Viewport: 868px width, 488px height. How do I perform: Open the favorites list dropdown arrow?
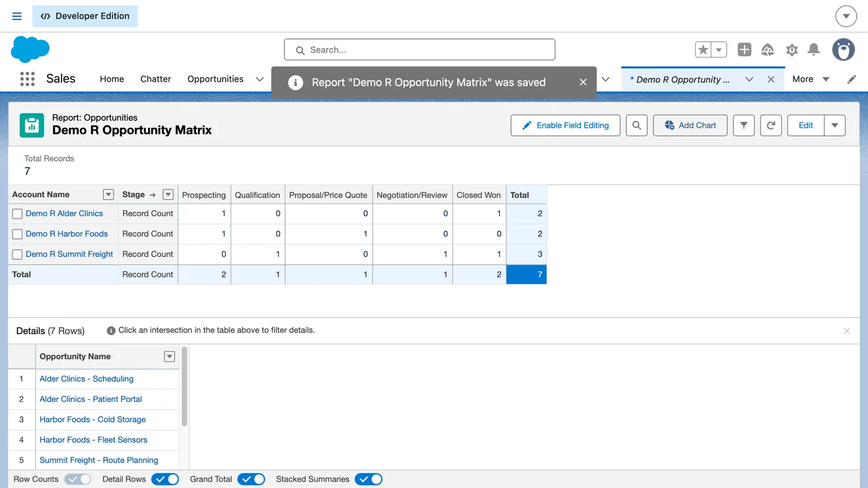coord(719,50)
